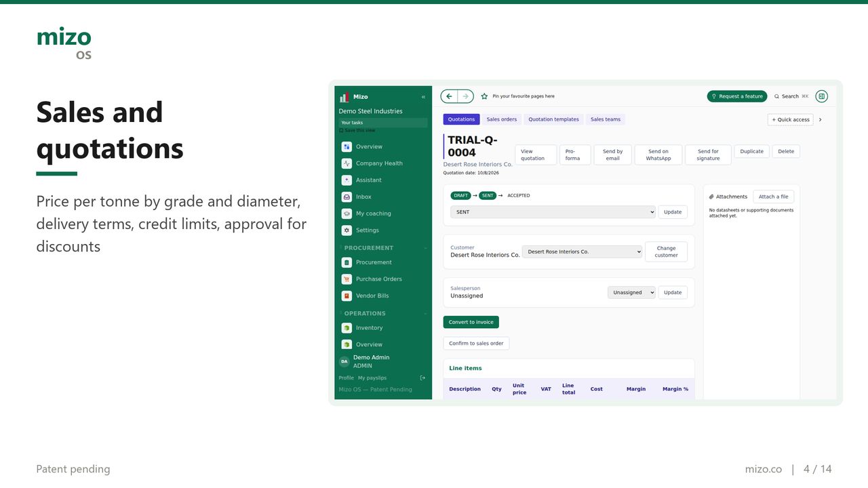Open the Overview dashboard icon under Your tasks
The image size is (868, 488).
347,146
